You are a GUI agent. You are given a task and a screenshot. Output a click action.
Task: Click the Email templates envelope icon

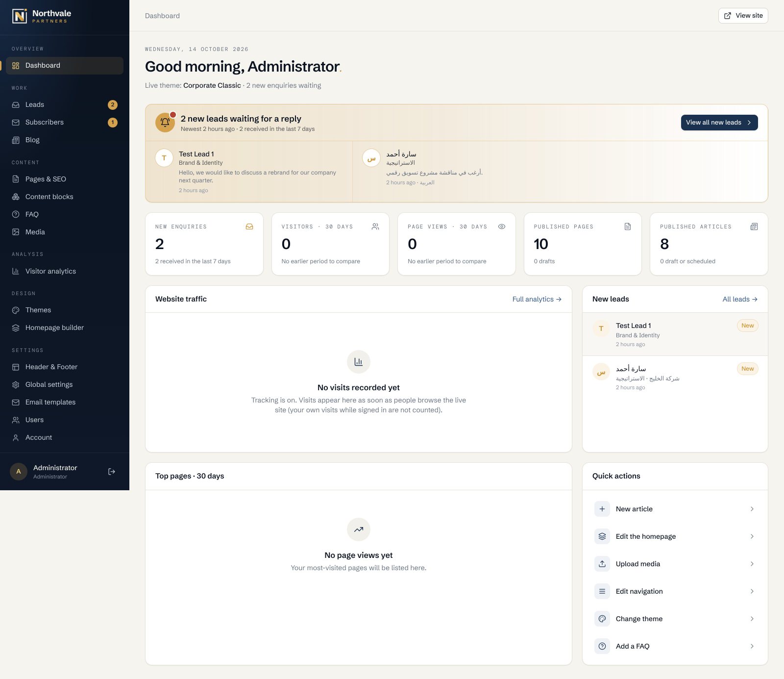click(x=16, y=402)
